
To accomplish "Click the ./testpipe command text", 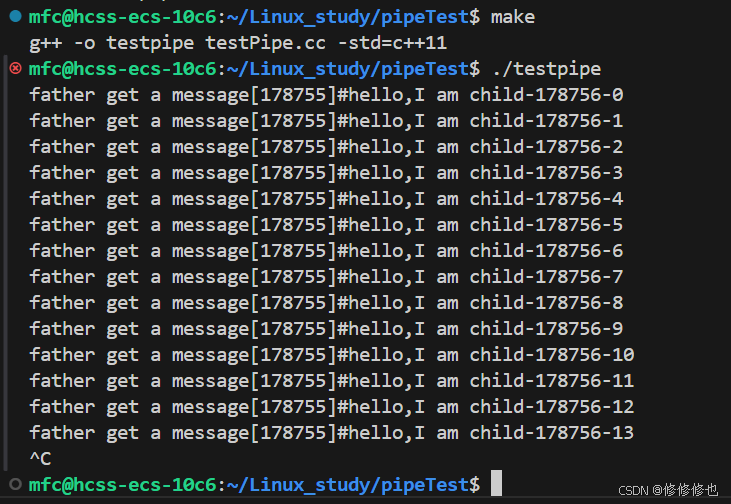I will coord(546,69).
